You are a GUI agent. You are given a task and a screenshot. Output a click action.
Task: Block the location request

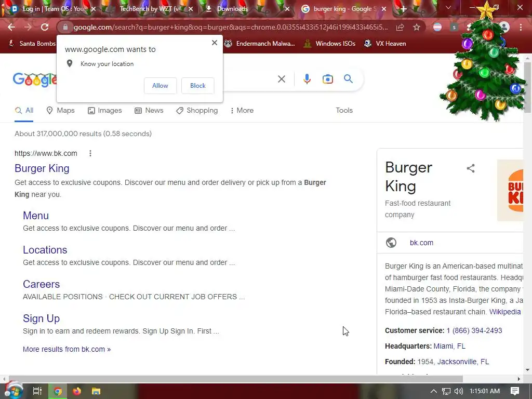[198, 86]
